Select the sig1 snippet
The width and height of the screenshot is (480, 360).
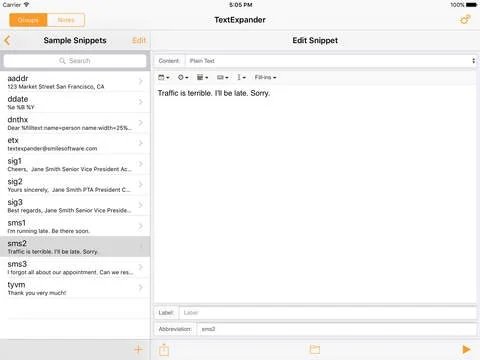[75, 165]
